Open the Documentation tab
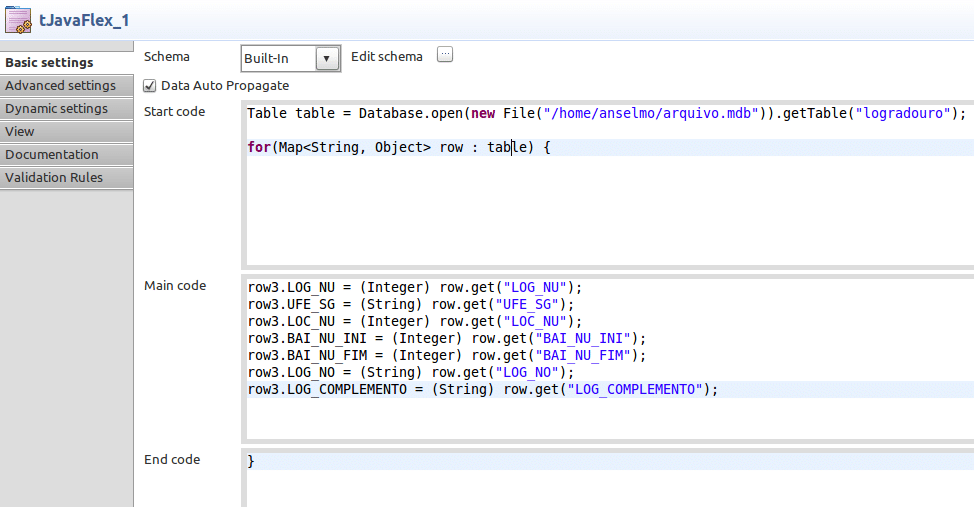This screenshot has height=507, width=974. tap(52, 155)
